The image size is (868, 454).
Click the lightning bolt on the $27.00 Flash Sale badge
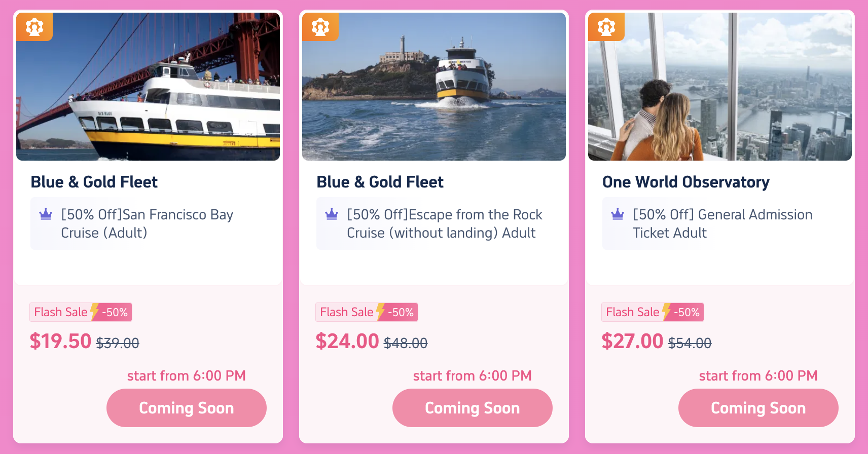tap(666, 312)
